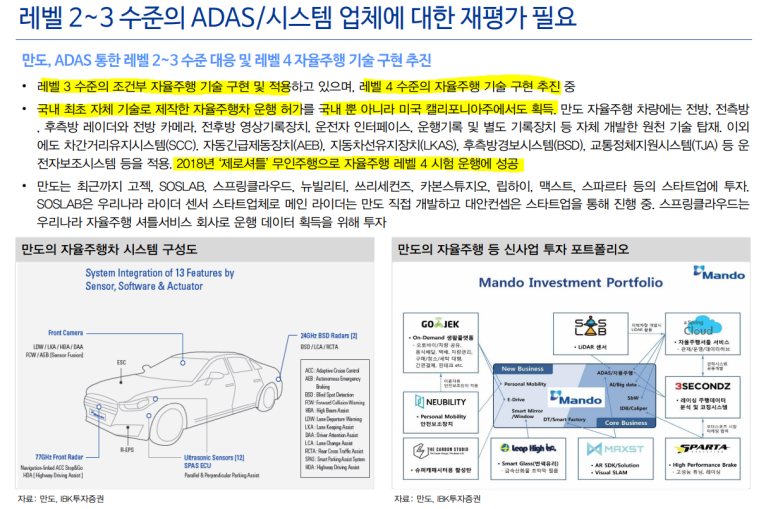Screen dimensions: 773x509
Task: Click the New Business label
Action: point(522,368)
